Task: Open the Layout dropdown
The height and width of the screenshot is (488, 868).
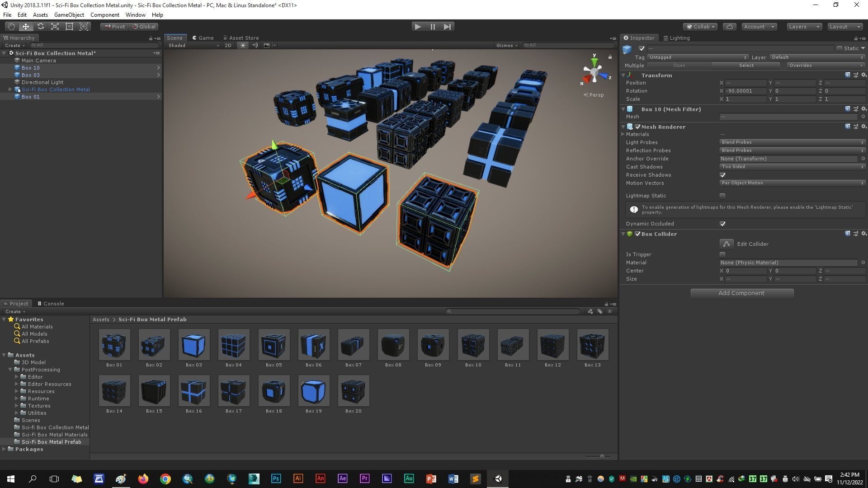Action: coord(844,27)
